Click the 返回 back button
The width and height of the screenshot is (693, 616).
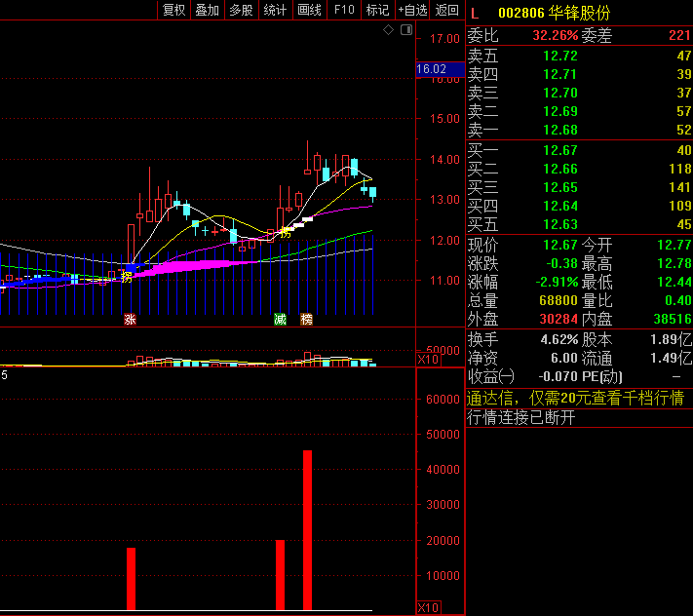[446, 10]
